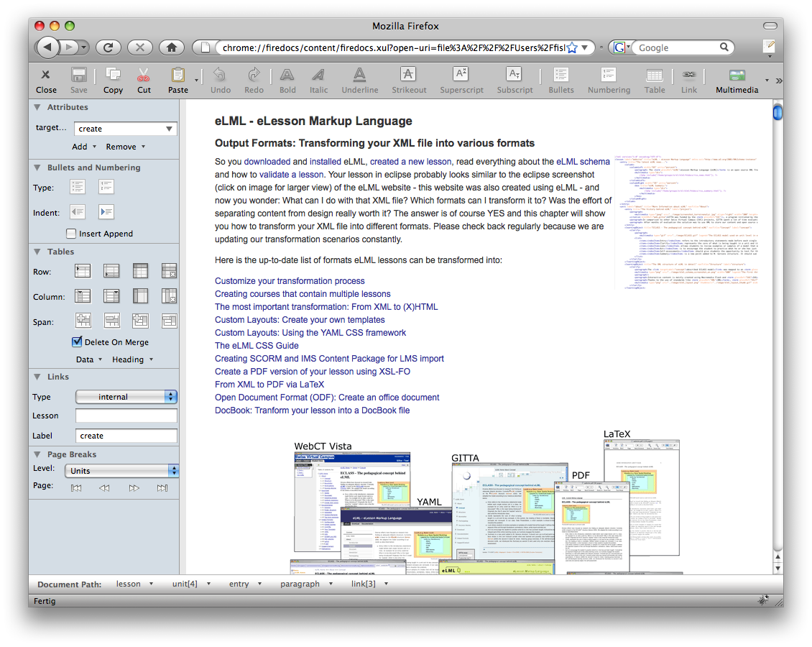
Task: Click the Bullets toolbar icon
Action: click(x=560, y=75)
